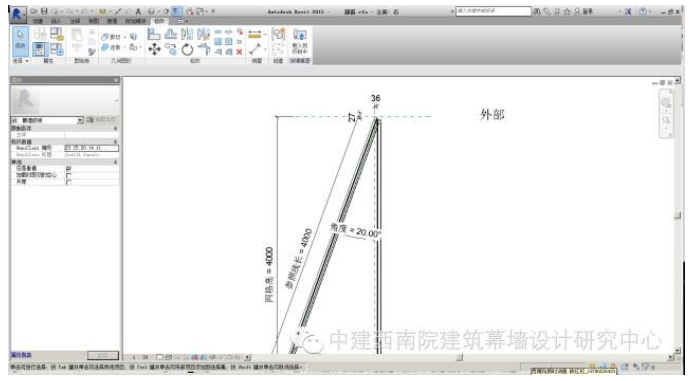Click the Mirror - Pick Axis icon
The height and width of the screenshot is (381, 696).
coord(187,34)
